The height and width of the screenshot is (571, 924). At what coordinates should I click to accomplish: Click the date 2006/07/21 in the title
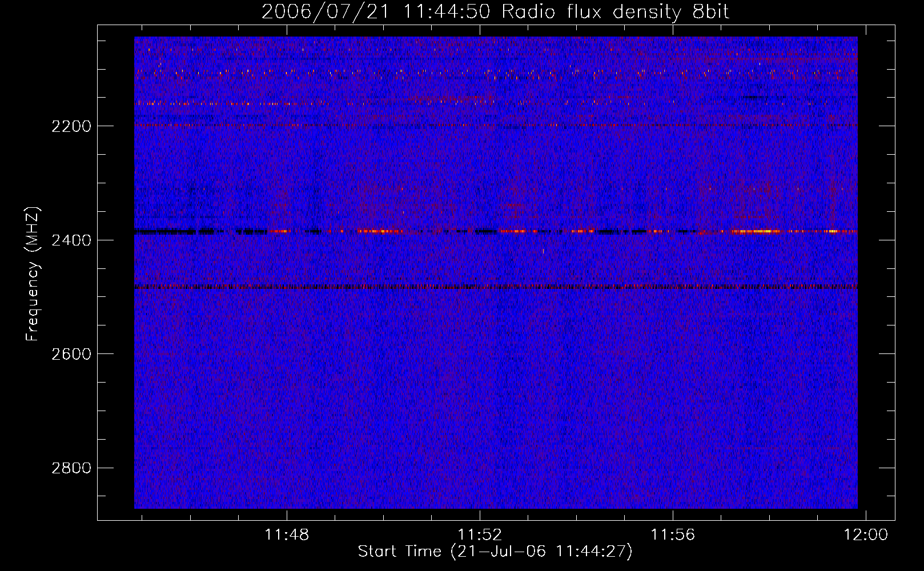click(326, 11)
